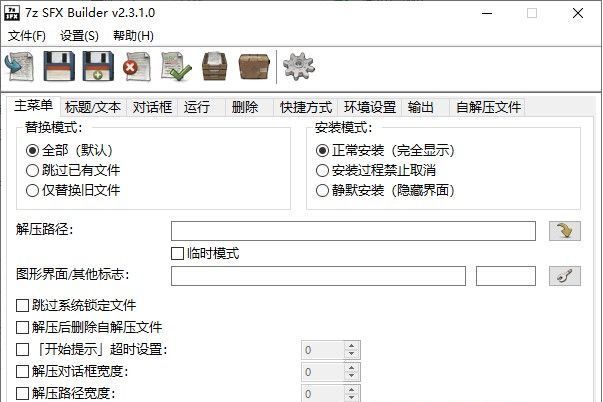603x402 pixels.
Task: Click into the 解压路径 text field
Action: coord(353,231)
